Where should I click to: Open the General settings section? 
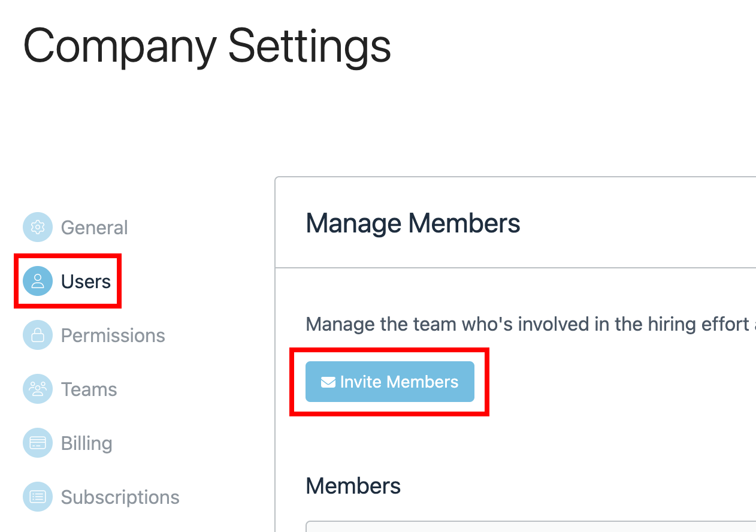pos(94,227)
